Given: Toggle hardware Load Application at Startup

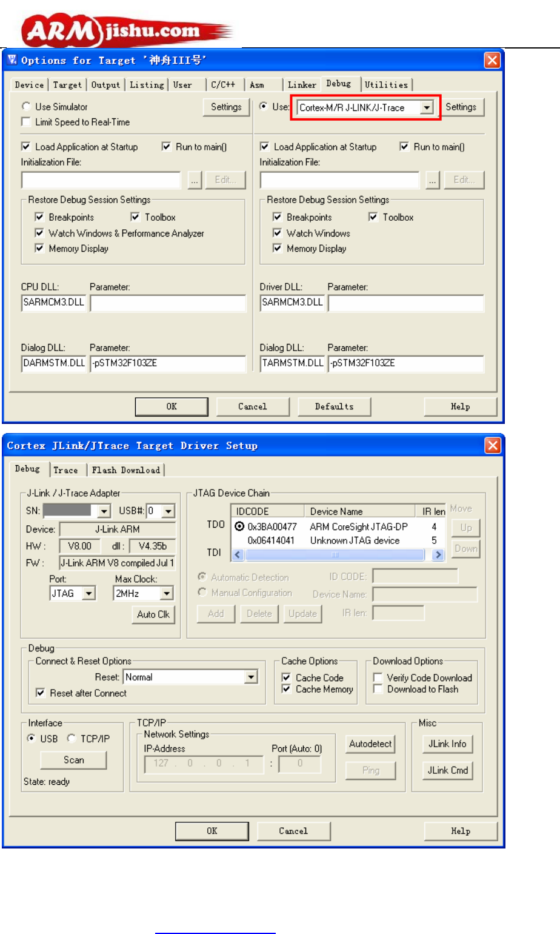Looking at the screenshot, I should [264, 147].
